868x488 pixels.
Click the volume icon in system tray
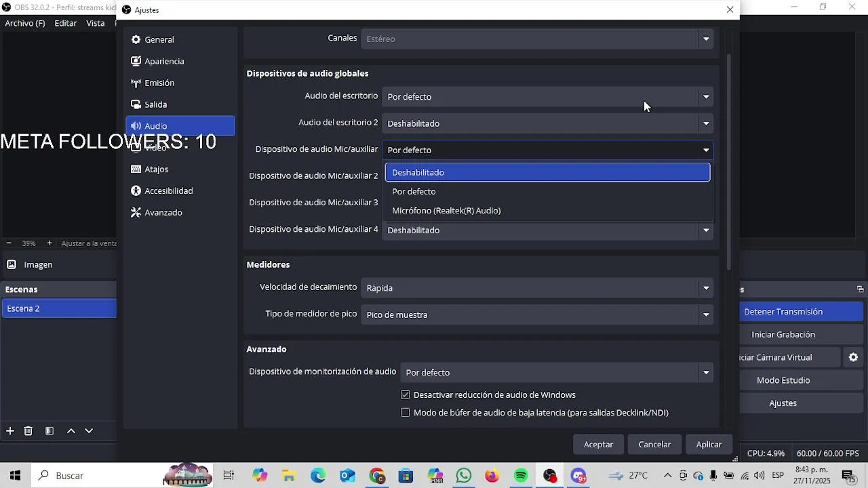coord(759,476)
